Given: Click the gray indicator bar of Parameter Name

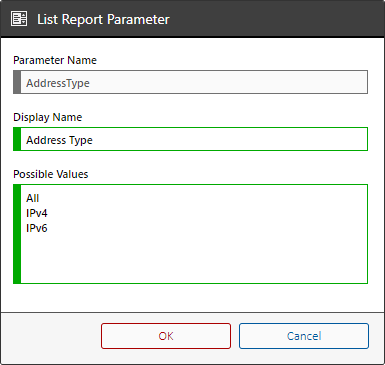Looking at the screenshot, I should coord(17,82).
